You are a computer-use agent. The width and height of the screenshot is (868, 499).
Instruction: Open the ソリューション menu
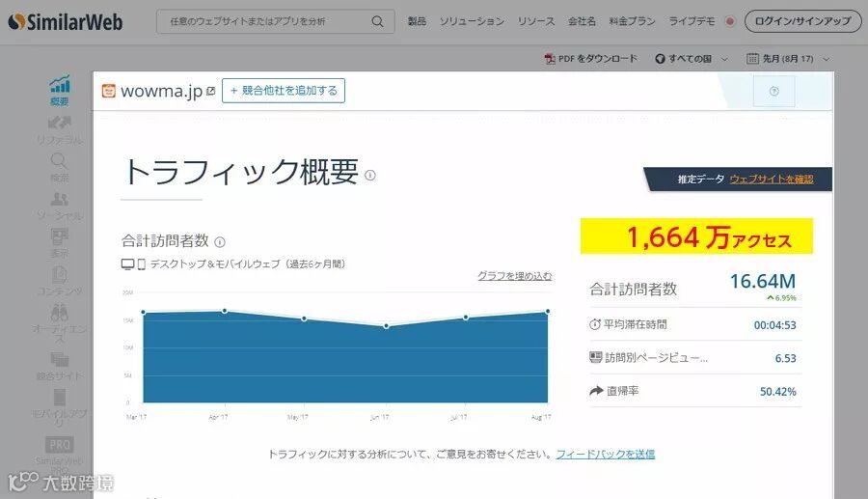coord(472,21)
